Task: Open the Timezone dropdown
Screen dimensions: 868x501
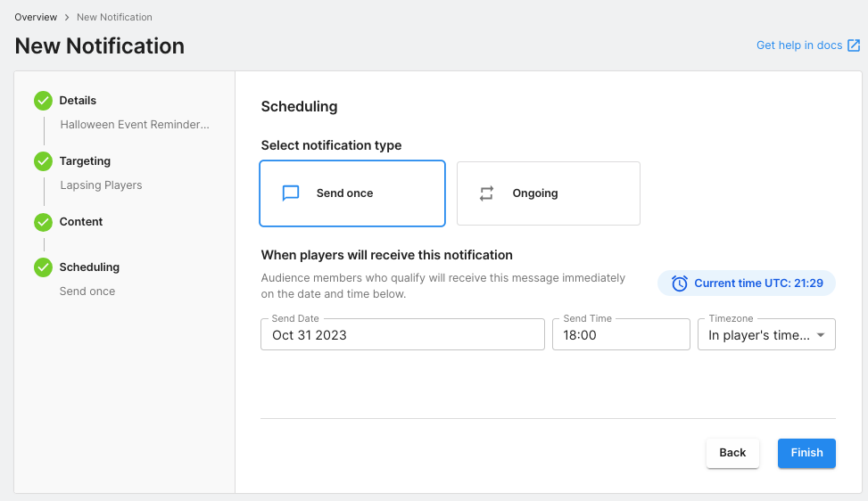Action: pos(758,335)
